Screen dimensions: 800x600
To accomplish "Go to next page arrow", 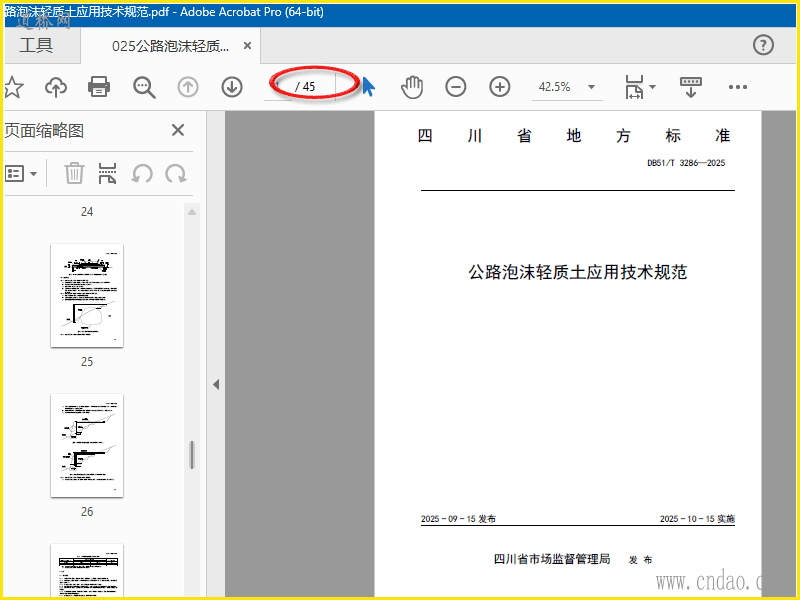I will pos(232,87).
